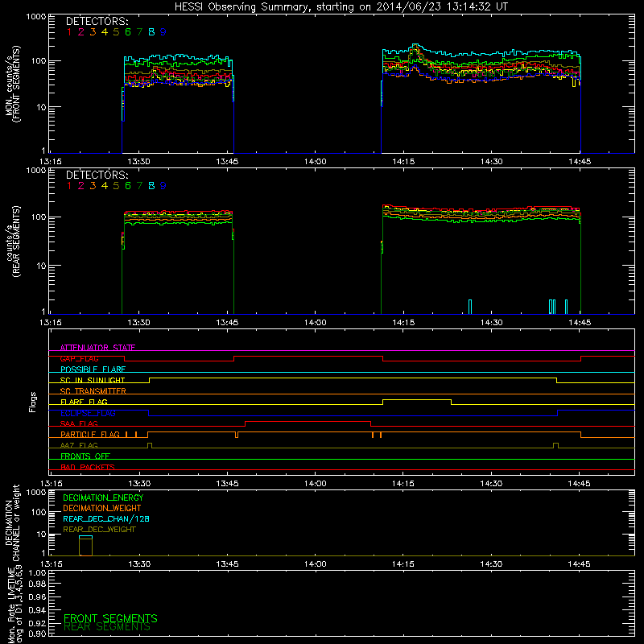Click yellow detector 4 in the front segments legend
The height and width of the screenshot is (644, 644).
pos(105,32)
